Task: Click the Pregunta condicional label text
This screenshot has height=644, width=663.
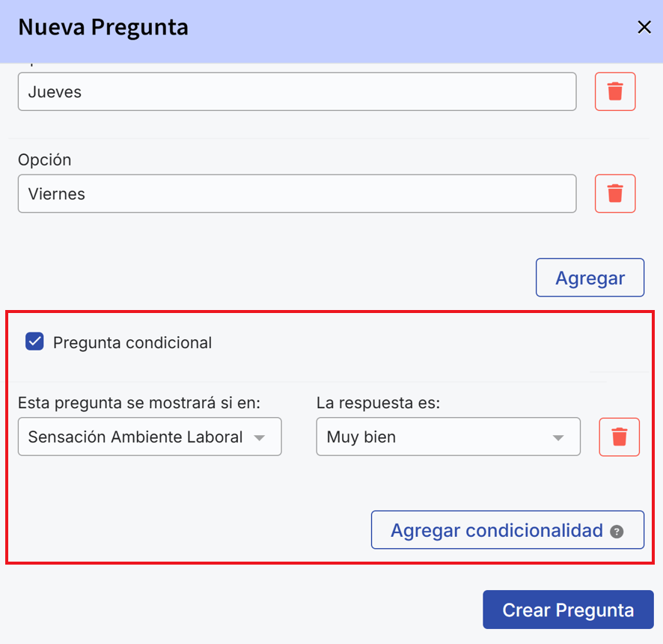Action: click(x=132, y=343)
